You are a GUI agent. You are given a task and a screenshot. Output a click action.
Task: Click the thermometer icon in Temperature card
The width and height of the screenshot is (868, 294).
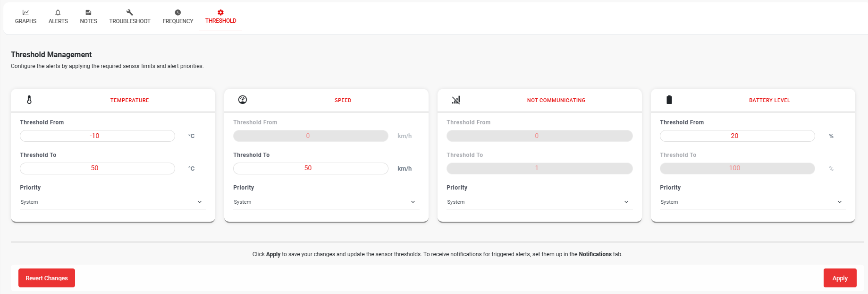coord(29,100)
